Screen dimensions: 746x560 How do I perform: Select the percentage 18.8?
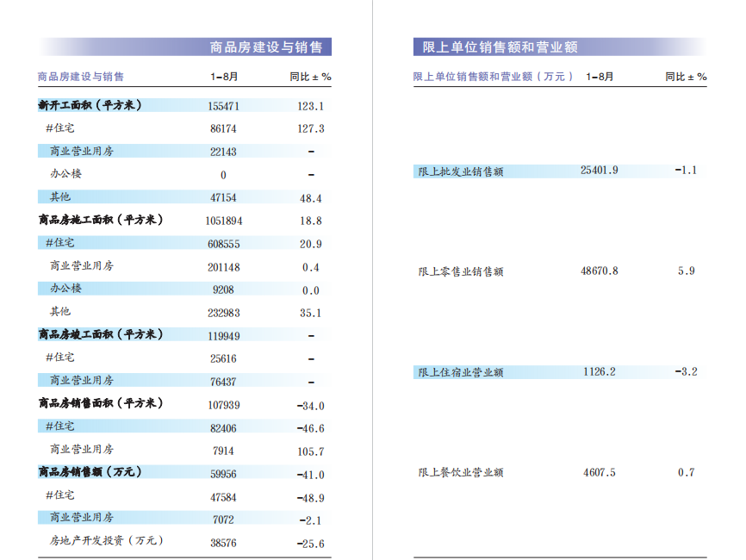tap(311, 221)
